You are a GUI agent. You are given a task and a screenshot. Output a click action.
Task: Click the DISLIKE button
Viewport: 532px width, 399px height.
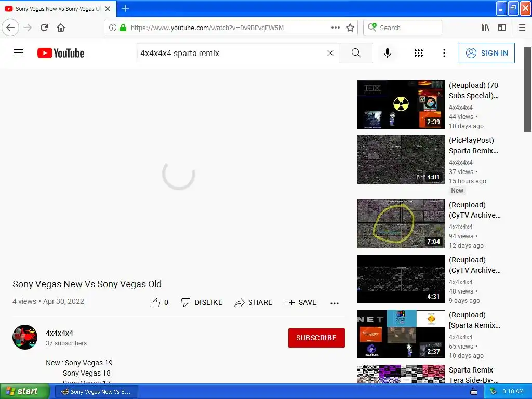click(202, 302)
